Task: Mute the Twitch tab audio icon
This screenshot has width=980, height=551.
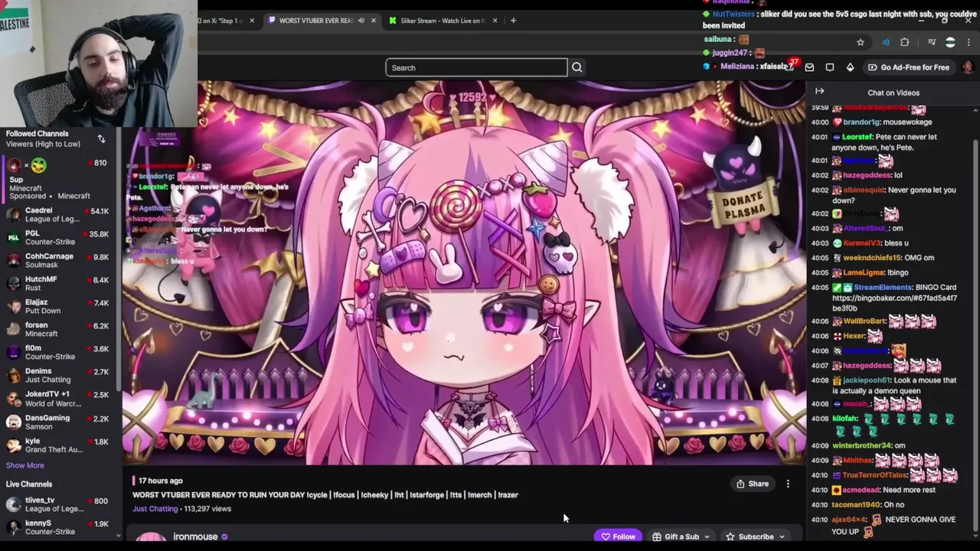Action: [361, 21]
